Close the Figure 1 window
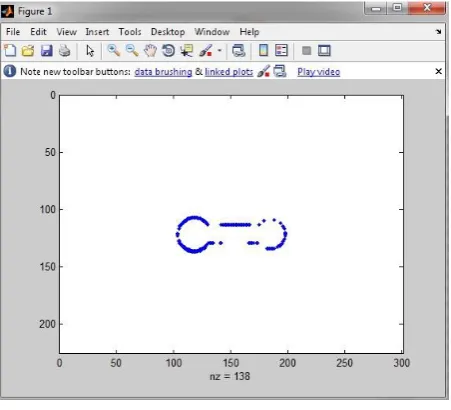 427,8
